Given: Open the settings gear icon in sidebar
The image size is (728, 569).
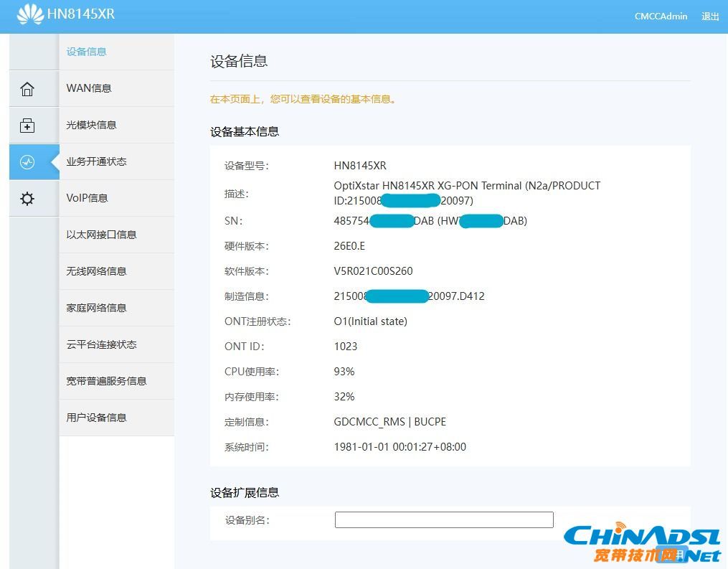Looking at the screenshot, I should [x=27, y=198].
